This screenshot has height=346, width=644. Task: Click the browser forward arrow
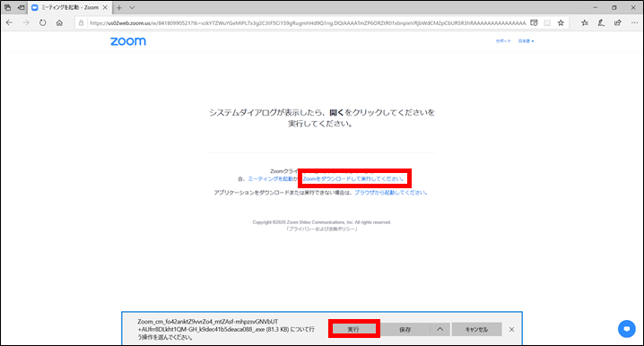pyautogui.click(x=26, y=23)
